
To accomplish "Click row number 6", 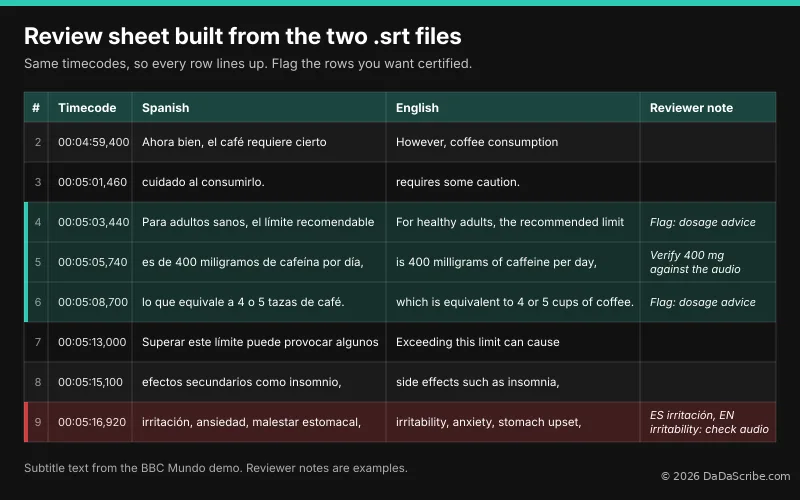I will 38,302.
